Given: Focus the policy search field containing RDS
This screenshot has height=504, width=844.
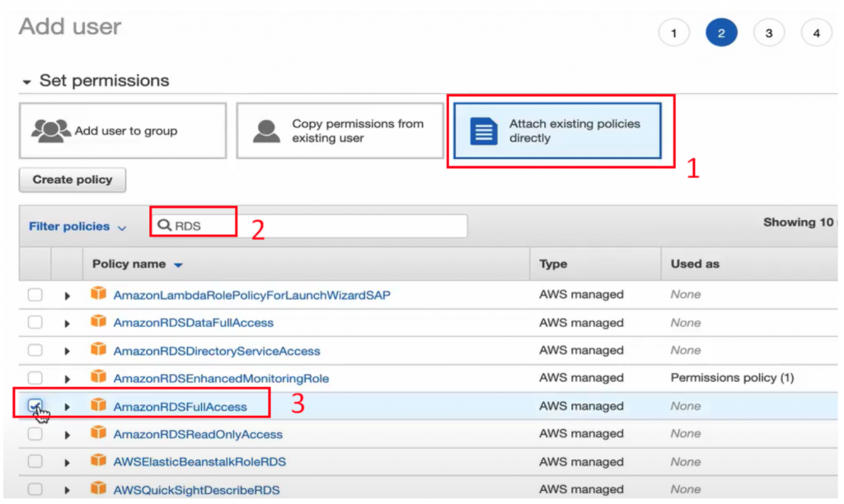Looking at the screenshot, I should 310,226.
